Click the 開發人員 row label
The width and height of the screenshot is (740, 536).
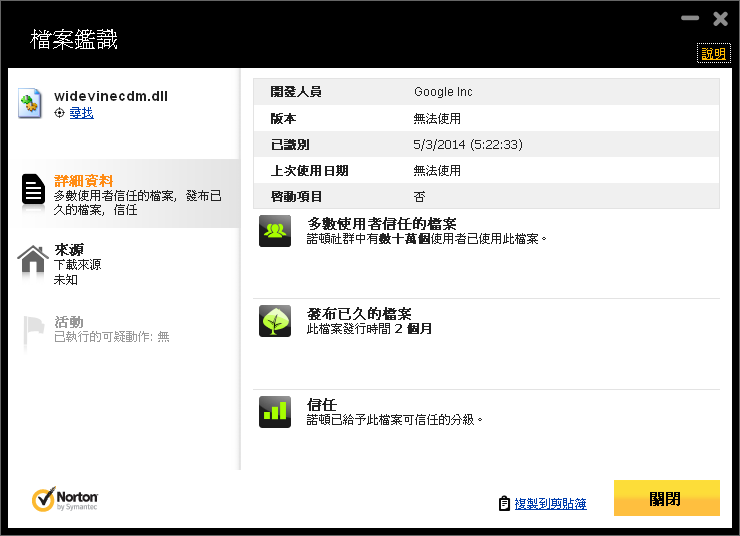coord(296,92)
